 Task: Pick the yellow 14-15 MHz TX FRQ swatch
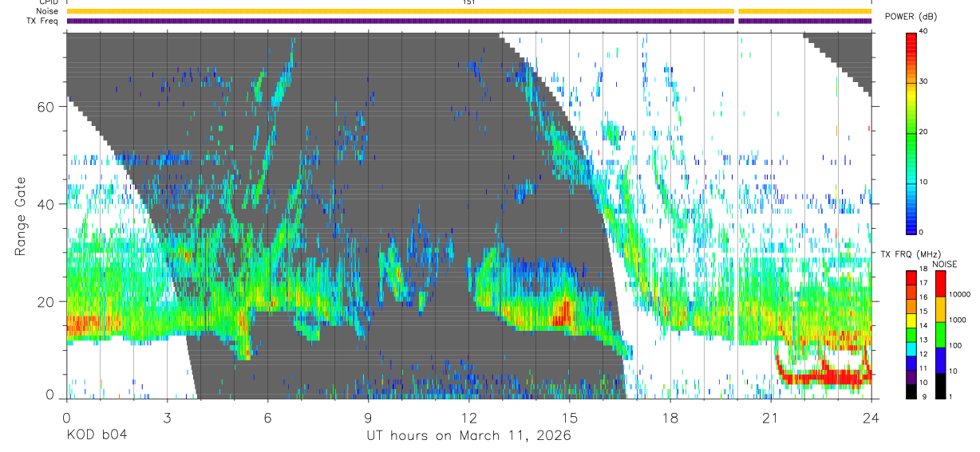coord(911,320)
